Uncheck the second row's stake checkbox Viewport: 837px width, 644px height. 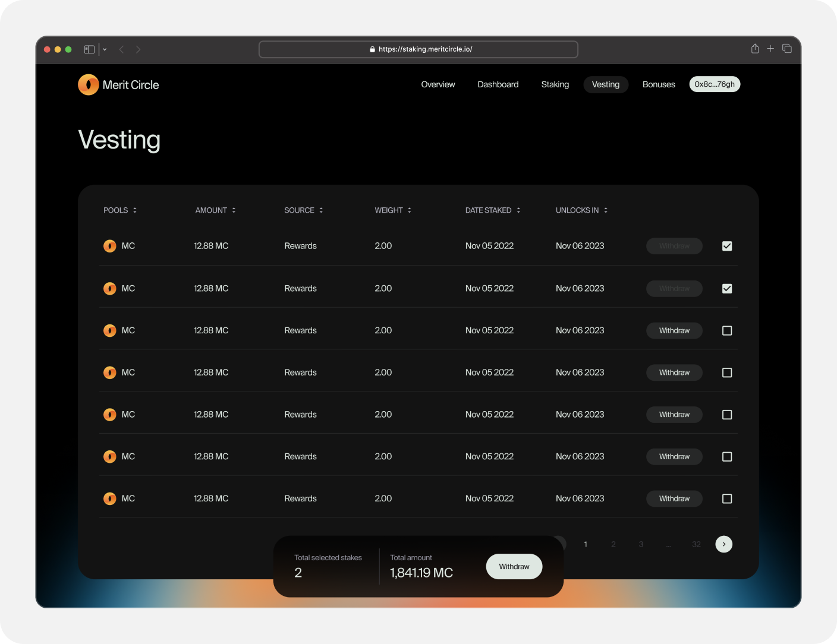726,289
